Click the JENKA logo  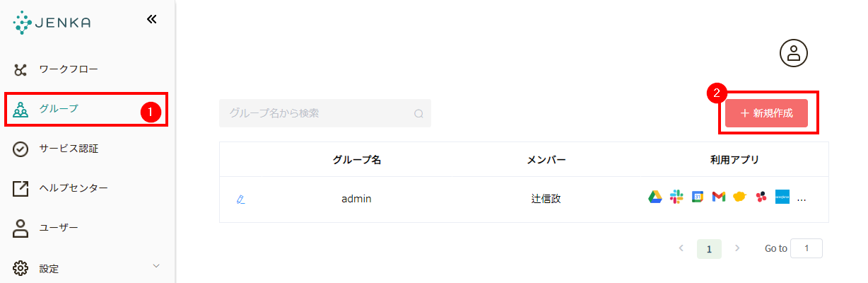[52, 23]
